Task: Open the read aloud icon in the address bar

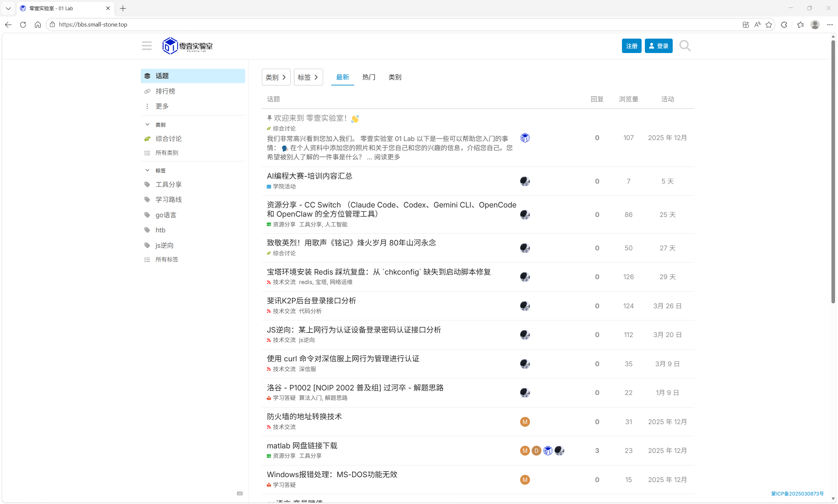Action: tap(757, 25)
